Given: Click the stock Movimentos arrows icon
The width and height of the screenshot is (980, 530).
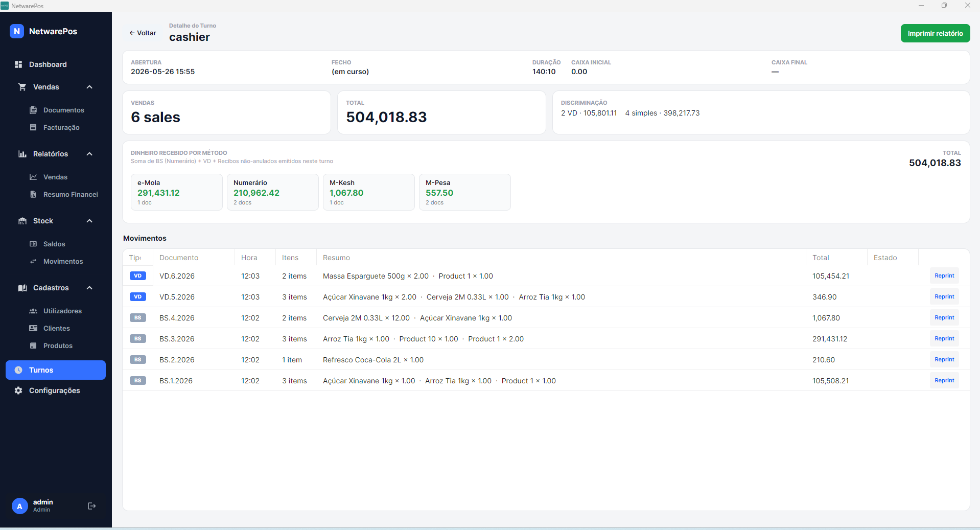Looking at the screenshot, I should pyautogui.click(x=33, y=261).
